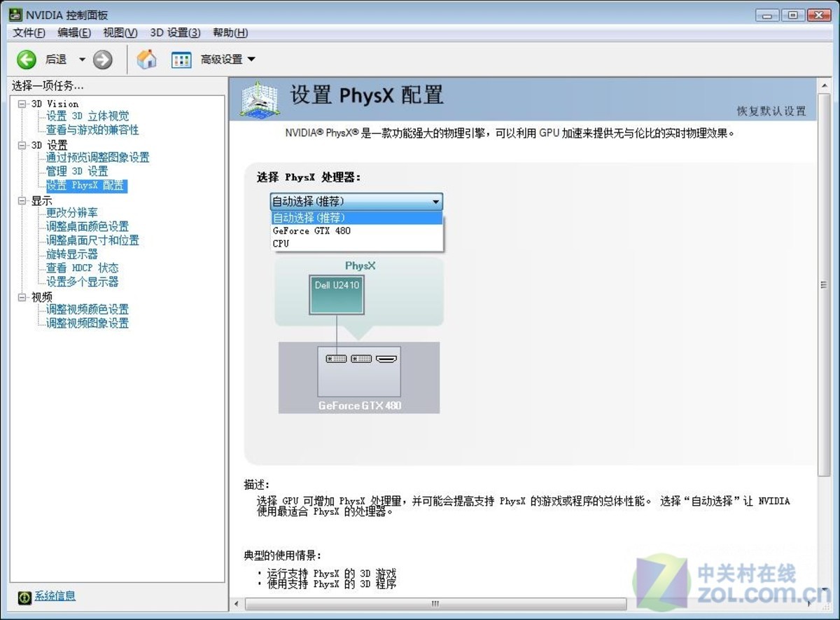This screenshot has height=620, width=840.
Task: Click the horizontal scrollbar left arrow
Action: click(x=236, y=604)
